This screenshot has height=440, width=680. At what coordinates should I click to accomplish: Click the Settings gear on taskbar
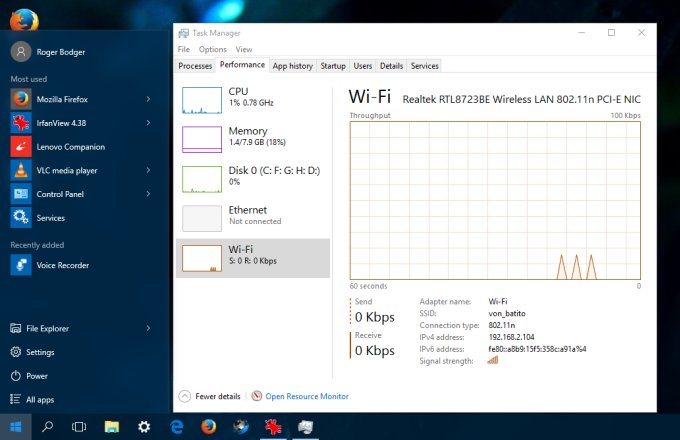pos(144,427)
